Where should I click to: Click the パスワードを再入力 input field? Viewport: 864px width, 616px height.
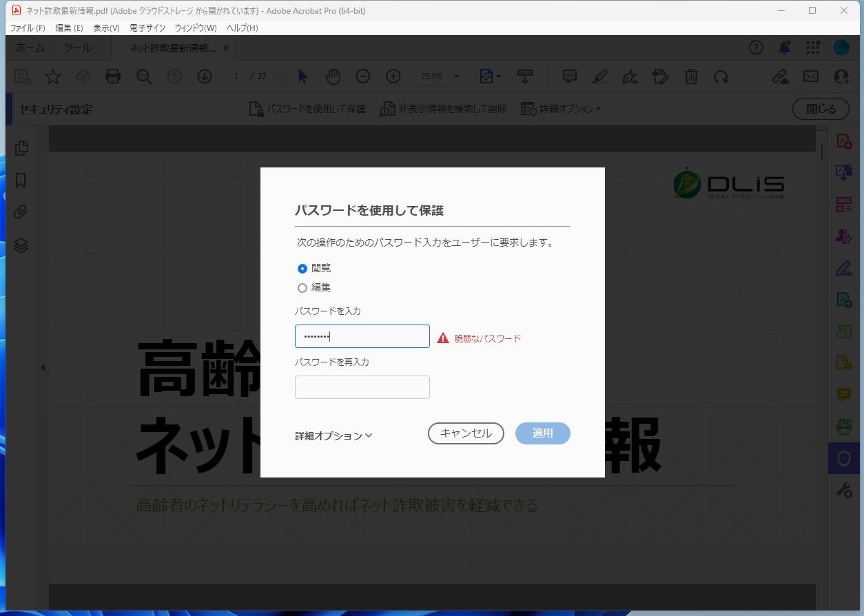click(362, 387)
